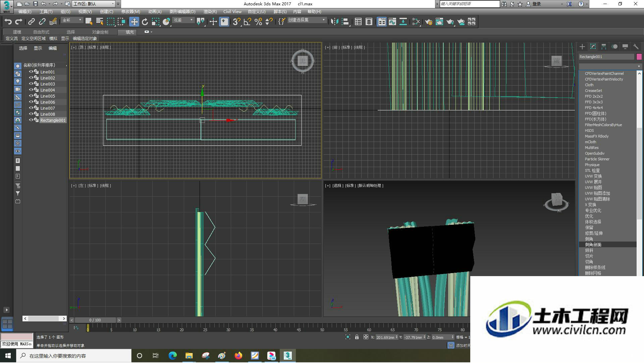Viewport: 644px width, 363px height.
Task: Switch to the Modify command panel tab
Action: (x=593, y=47)
